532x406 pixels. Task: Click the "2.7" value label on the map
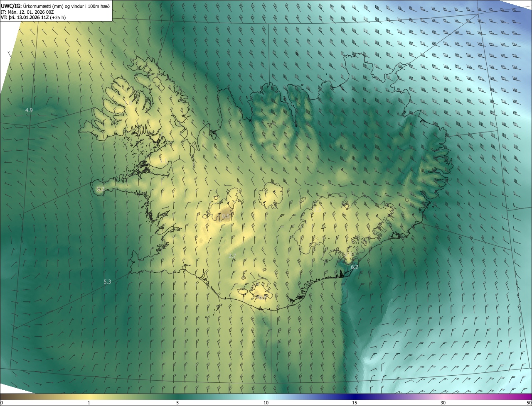[x=233, y=256]
